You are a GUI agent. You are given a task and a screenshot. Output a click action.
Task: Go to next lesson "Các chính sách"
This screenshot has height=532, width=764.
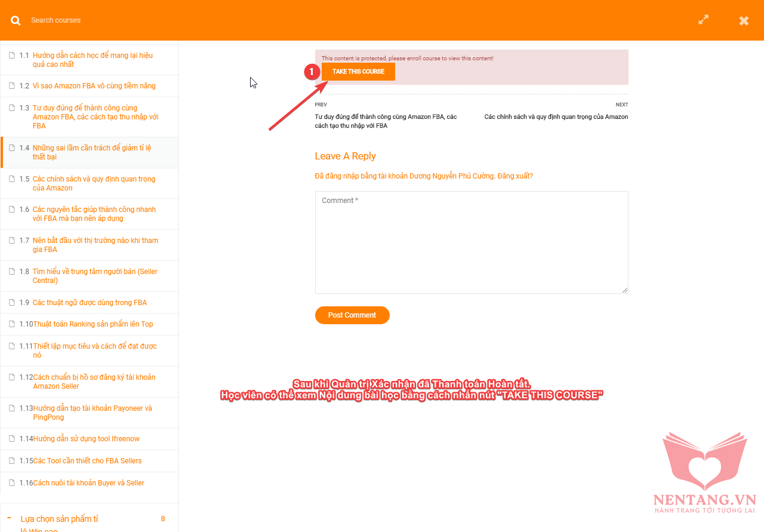556,117
